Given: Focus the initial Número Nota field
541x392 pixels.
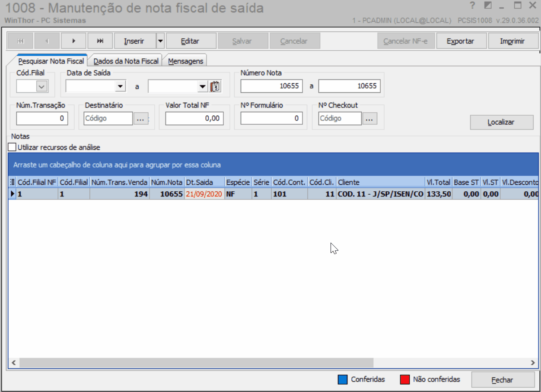Looking at the screenshot, I should (272, 86).
